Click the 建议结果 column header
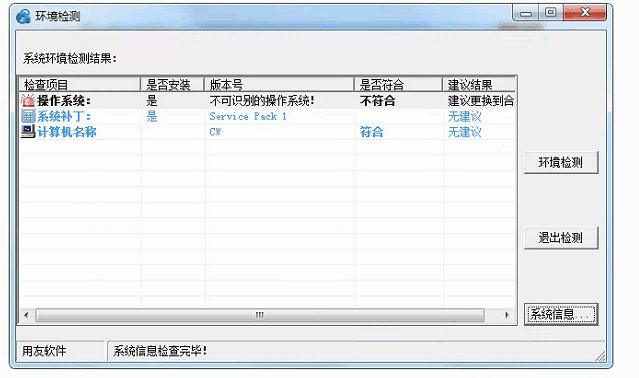 click(x=479, y=84)
